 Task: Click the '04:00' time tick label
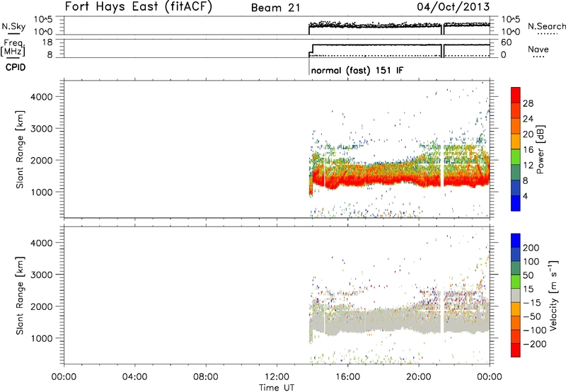point(134,377)
